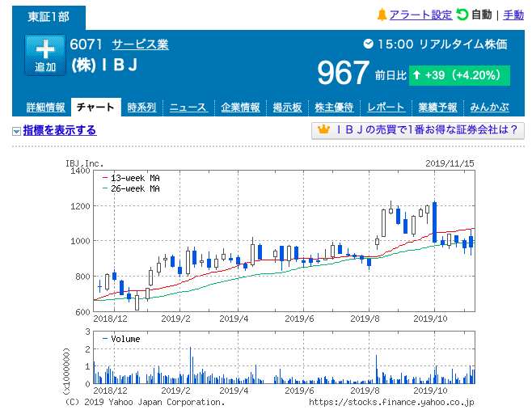This screenshot has height=414, width=532.
Task: Click the https://stocks.finance.yahoo.co.jp text
Action: point(391,402)
